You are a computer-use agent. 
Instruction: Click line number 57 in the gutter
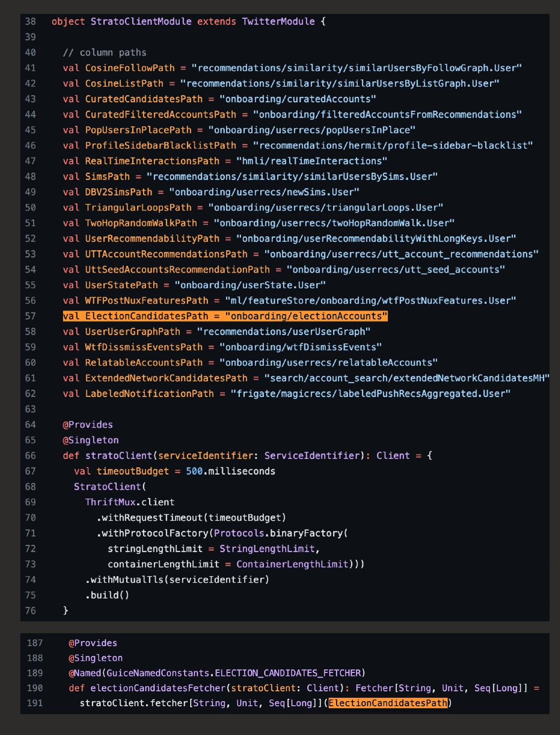tap(30, 316)
